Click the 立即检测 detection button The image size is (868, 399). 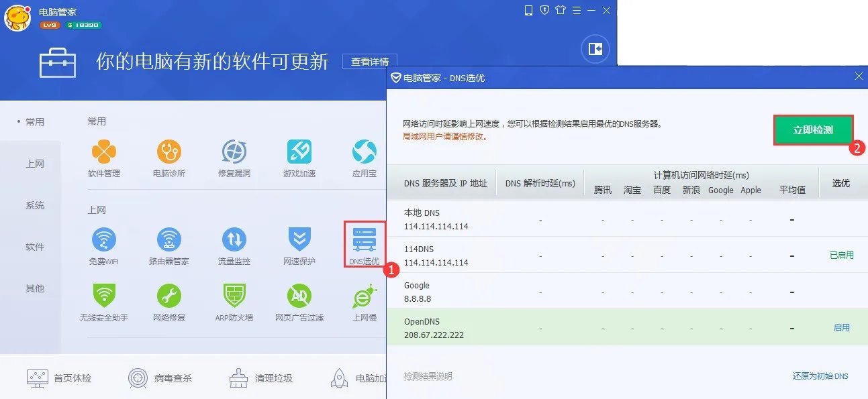coord(813,129)
